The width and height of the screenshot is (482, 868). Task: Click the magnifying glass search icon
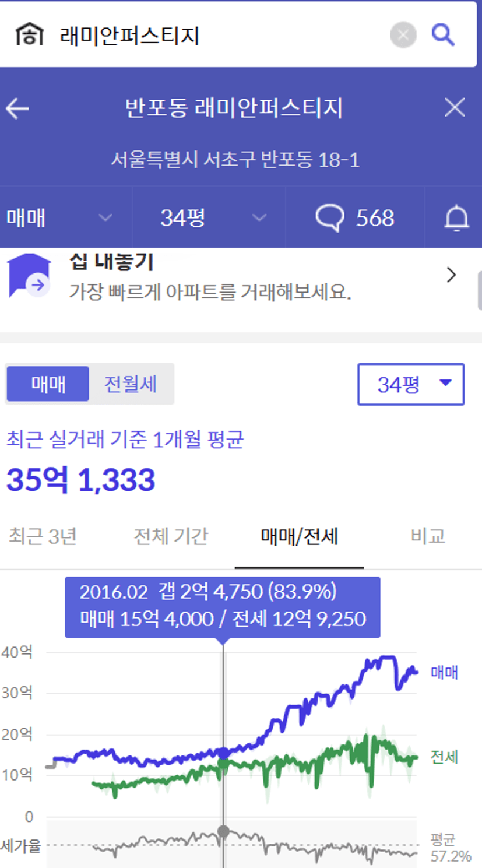click(443, 35)
